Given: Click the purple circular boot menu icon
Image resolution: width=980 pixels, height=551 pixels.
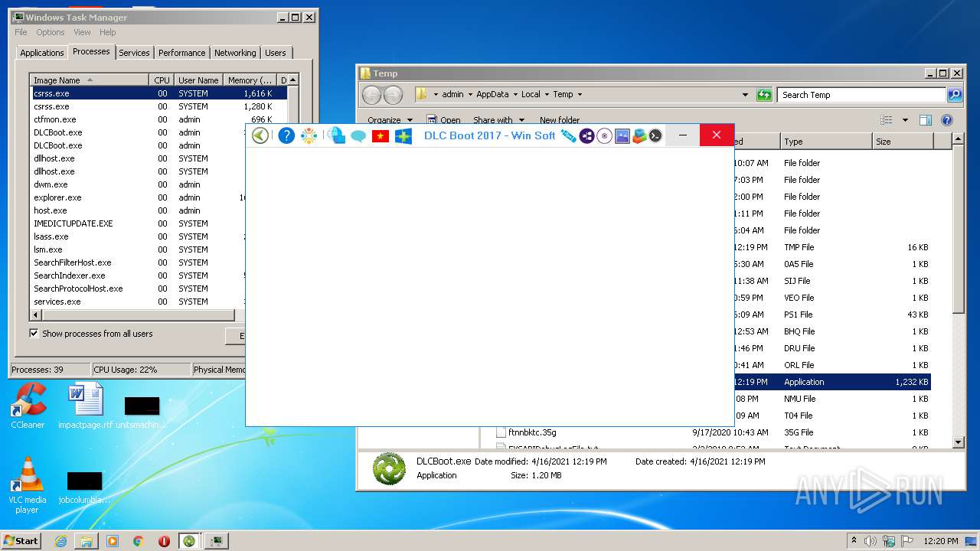Looking at the screenshot, I should [586, 135].
